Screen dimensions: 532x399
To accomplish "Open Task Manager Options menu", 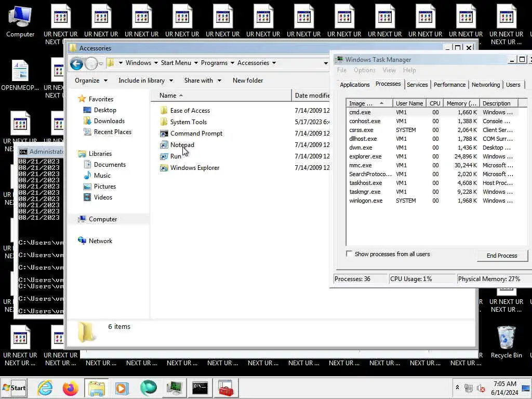I will (364, 70).
